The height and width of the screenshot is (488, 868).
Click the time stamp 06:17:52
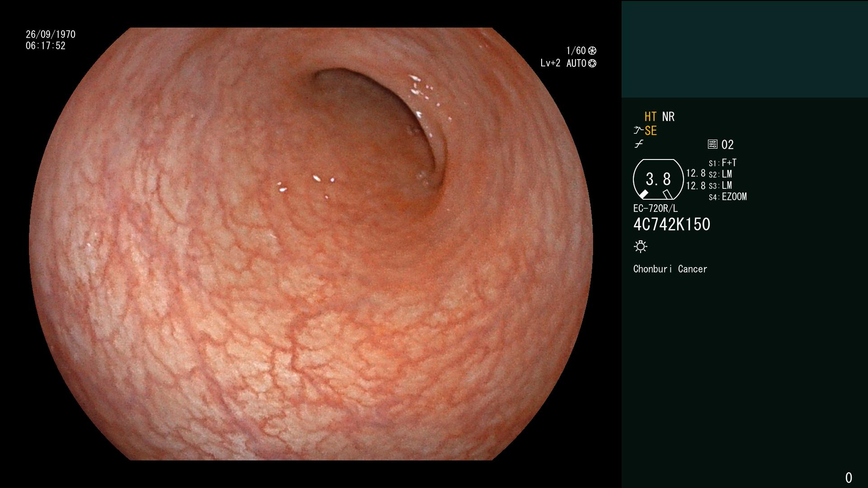[x=46, y=46]
